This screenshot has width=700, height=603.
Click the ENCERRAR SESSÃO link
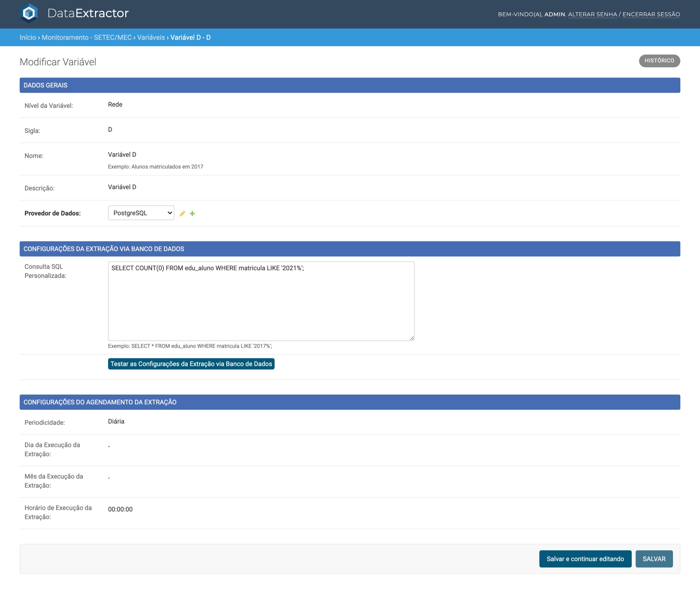[651, 14]
